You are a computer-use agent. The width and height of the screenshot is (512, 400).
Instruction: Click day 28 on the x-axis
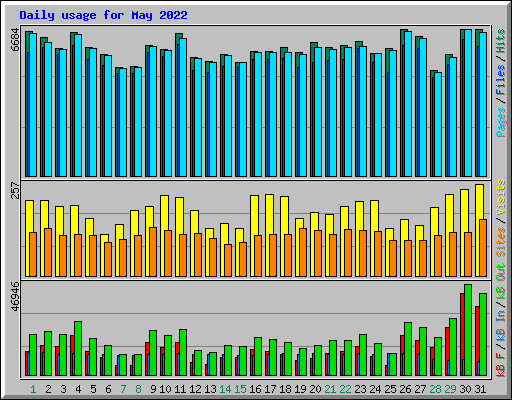pos(435,389)
